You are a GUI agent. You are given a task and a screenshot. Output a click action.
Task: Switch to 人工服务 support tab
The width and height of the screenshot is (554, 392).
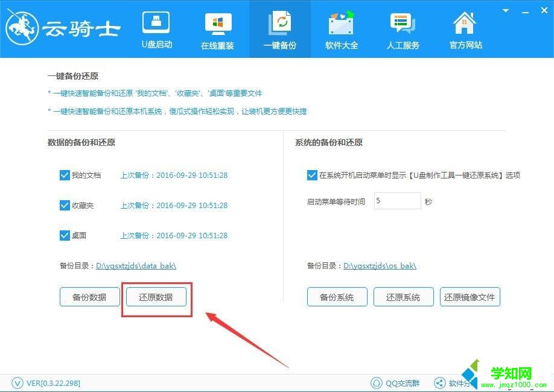click(x=403, y=28)
